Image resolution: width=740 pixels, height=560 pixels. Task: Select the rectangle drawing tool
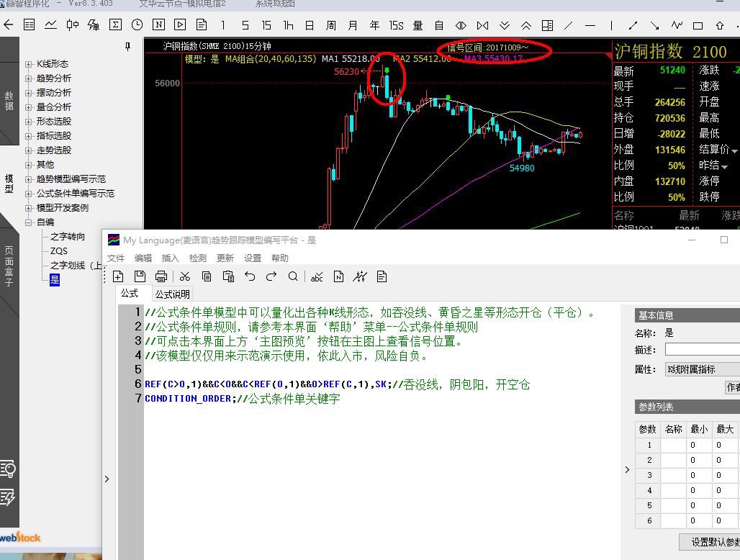tap(698, 25)
